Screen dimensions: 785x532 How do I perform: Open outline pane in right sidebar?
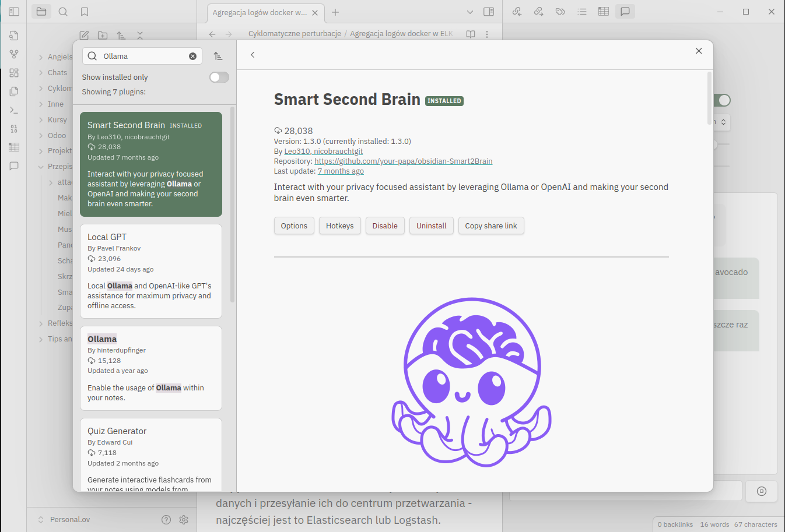(x=582, y=12)
